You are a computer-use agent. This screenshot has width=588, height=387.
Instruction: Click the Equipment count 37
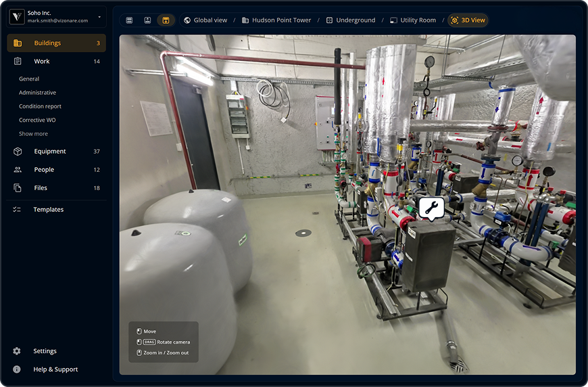coord(97,152)
